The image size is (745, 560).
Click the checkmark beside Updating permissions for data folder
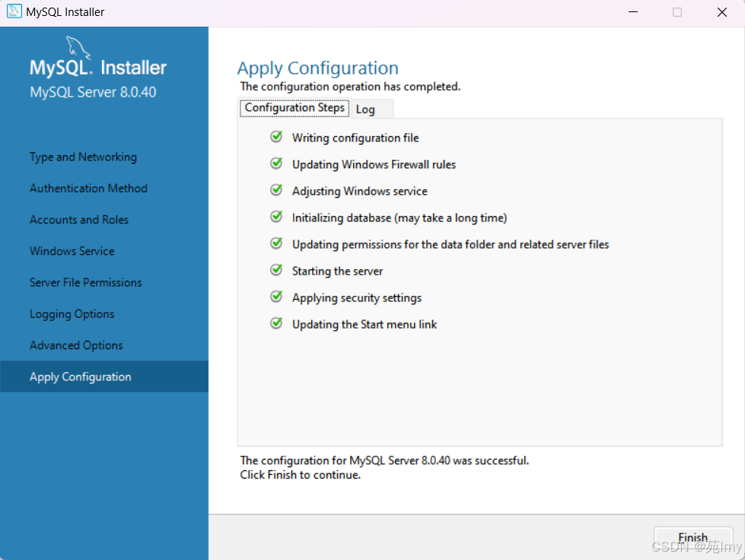coord(276,243)
